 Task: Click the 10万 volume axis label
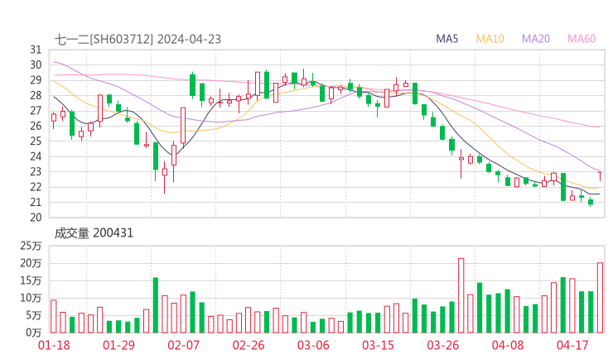pyautogui.click(x=31, y=298)
